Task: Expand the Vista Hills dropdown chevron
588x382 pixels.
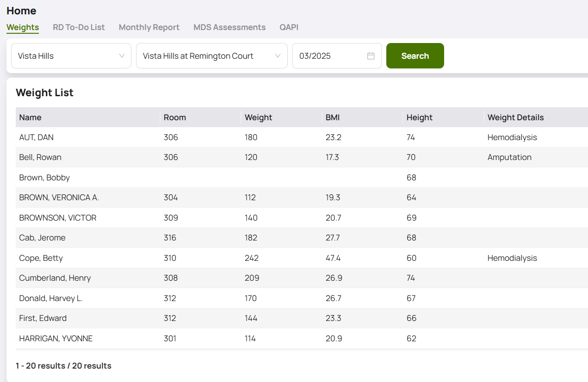Action: point(122,56)
